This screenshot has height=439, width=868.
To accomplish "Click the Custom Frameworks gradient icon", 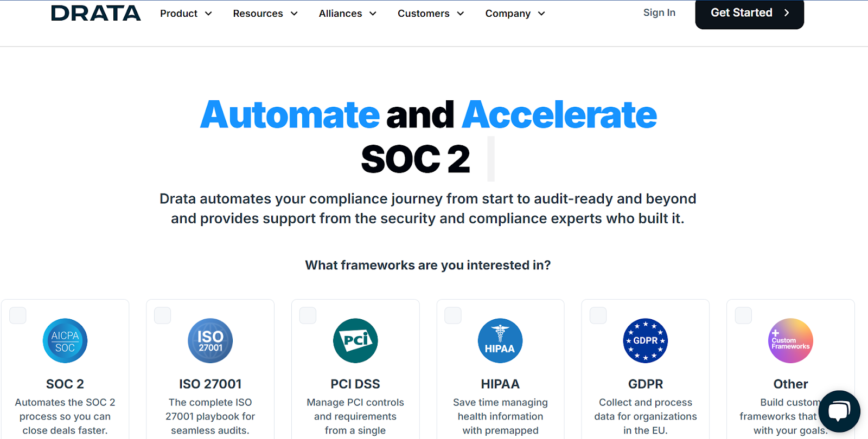I will [790, 340].
